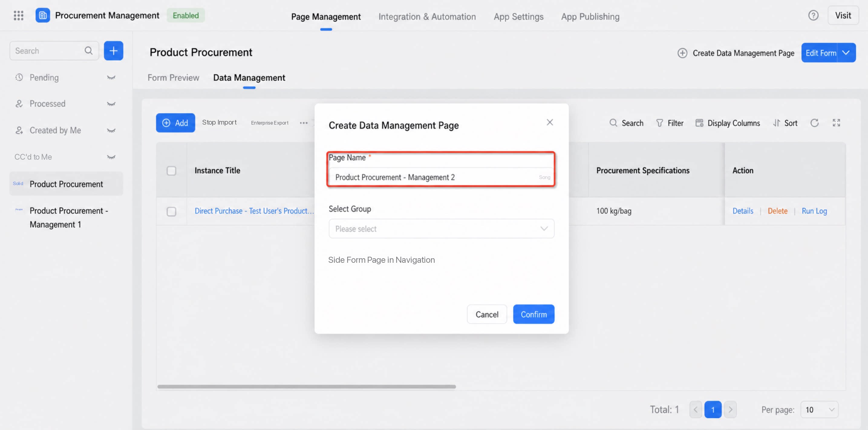Check the select-all header checkbox
This screenshot has width=868, height=430.
(171, 171)
